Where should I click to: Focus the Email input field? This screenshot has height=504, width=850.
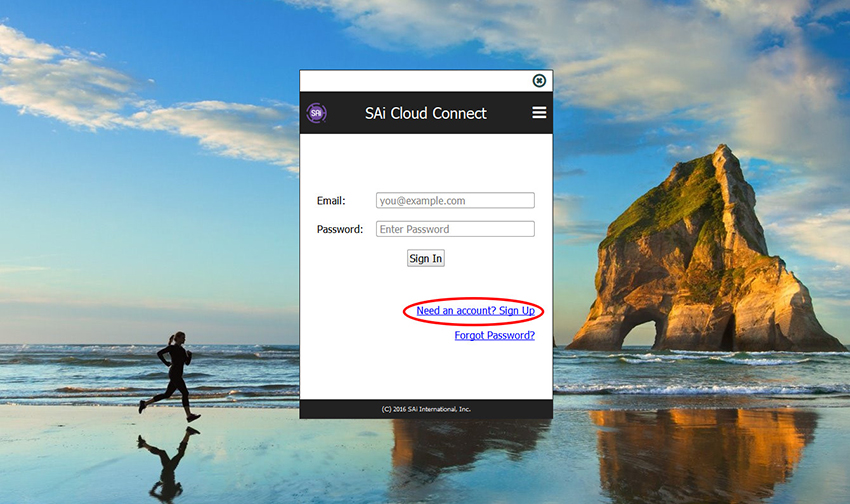pos(455,201)
